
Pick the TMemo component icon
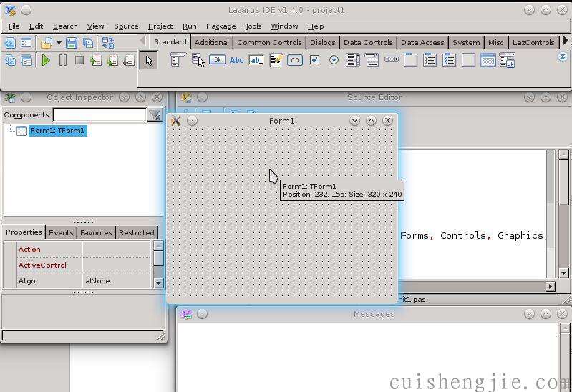(276, 61)
